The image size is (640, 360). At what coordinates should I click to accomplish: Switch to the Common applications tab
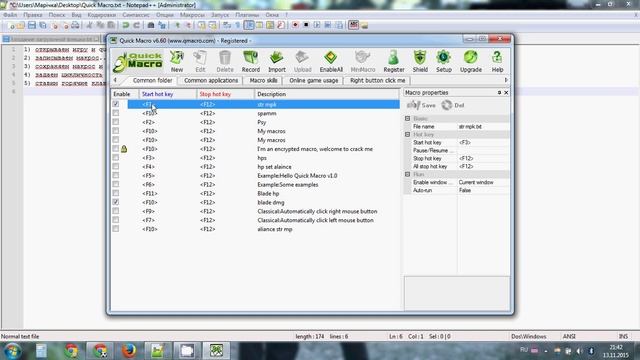tap(211, 81)
